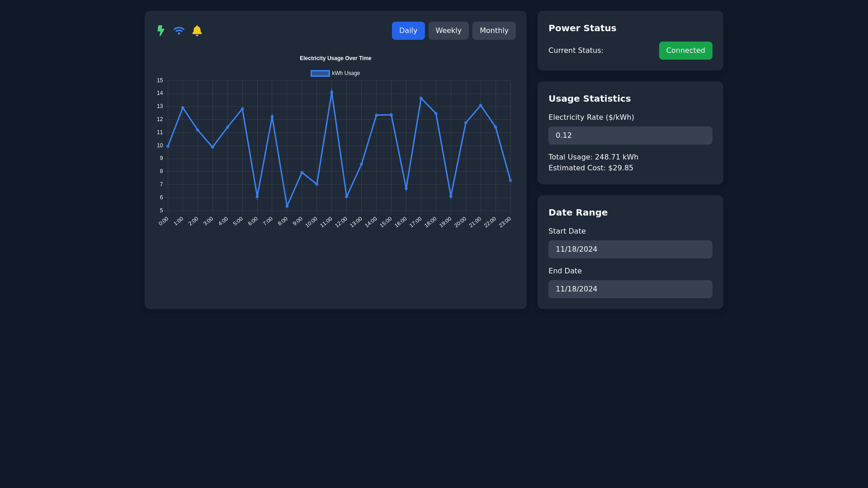Open the End Date field
The height and width of the screenshot is (488, 868).
(630, 289)
